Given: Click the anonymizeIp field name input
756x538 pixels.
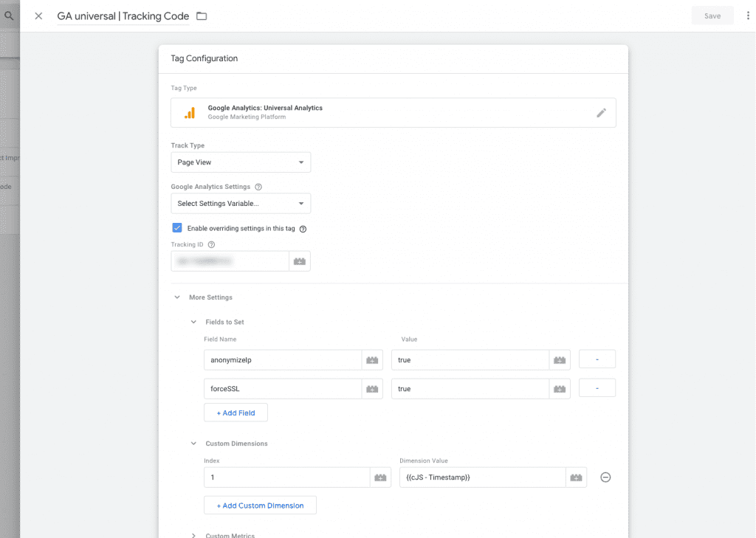Looking at the screenshot, I should click(283, 360).
